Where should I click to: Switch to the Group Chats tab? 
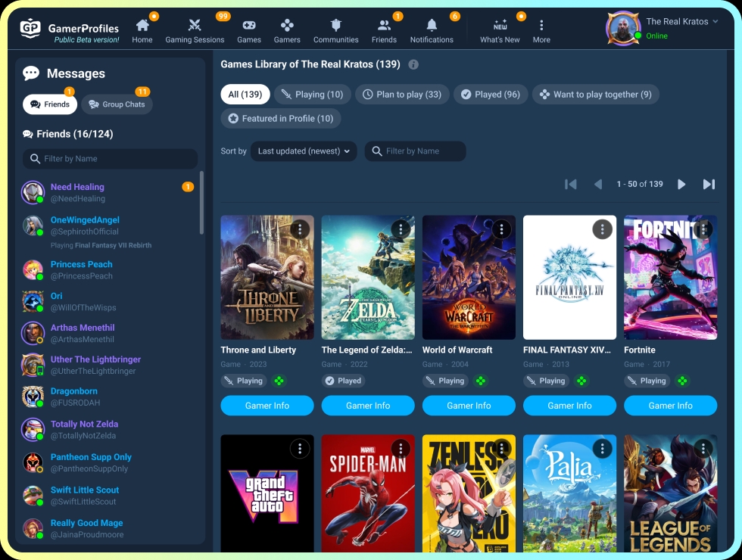[x=117, y=104]
